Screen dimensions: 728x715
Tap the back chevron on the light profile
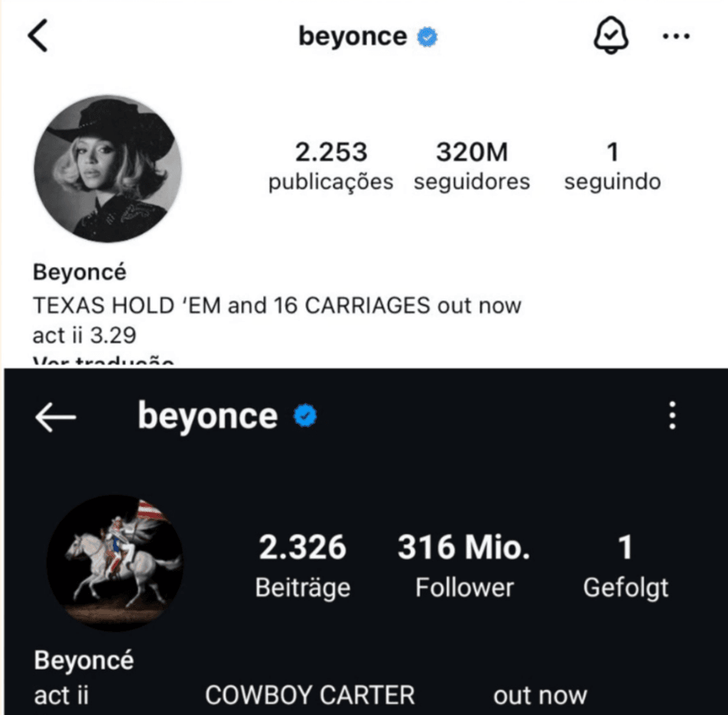37,36
